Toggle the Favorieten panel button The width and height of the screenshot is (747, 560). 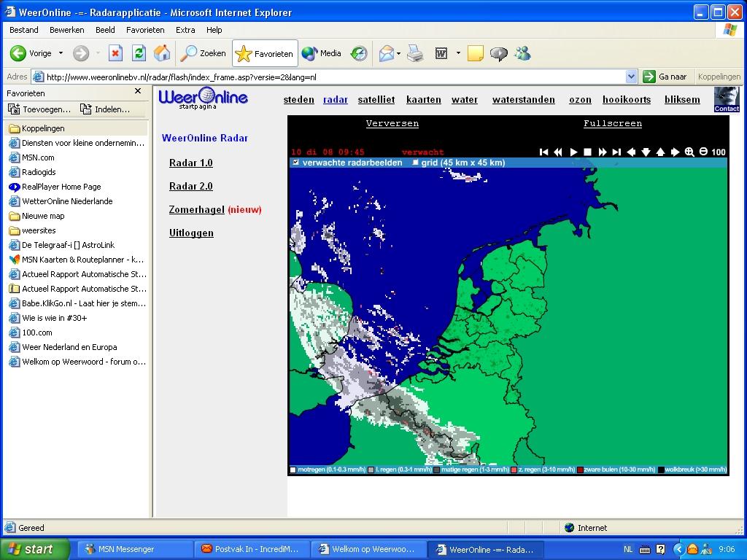[266, 53]
